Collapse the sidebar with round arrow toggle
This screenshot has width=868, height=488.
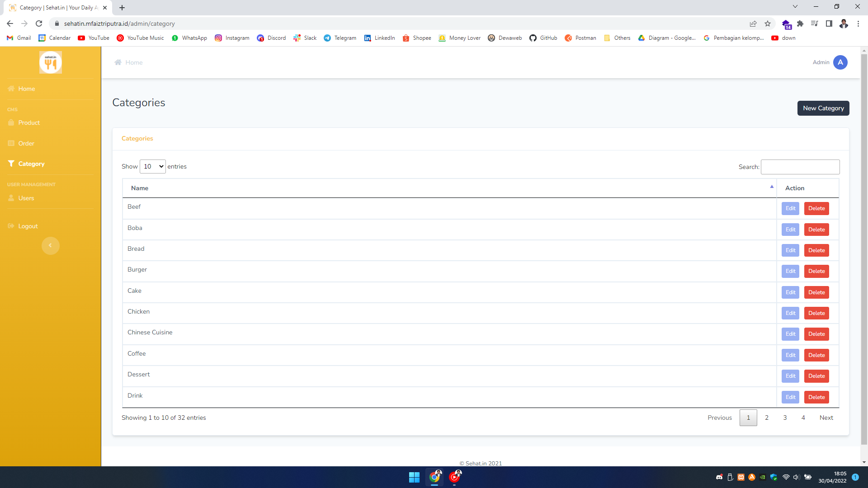[51, 246]
